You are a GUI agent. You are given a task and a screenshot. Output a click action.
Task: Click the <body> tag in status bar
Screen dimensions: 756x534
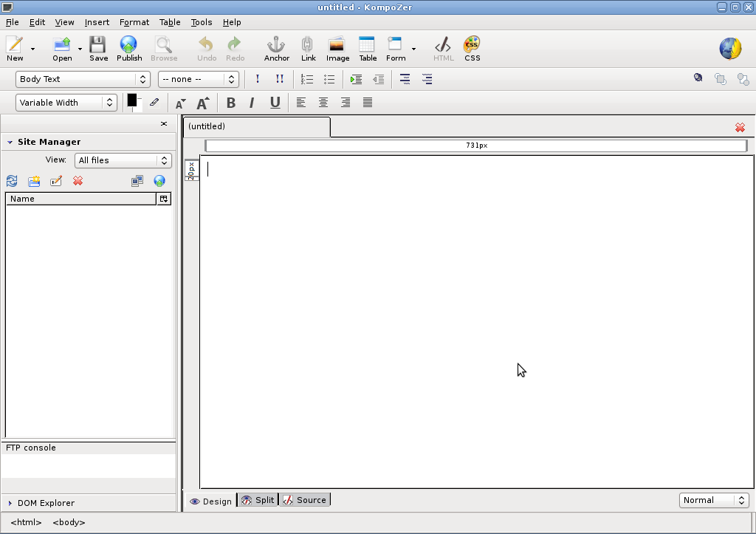pyautogui.click(x=69, y=522)
